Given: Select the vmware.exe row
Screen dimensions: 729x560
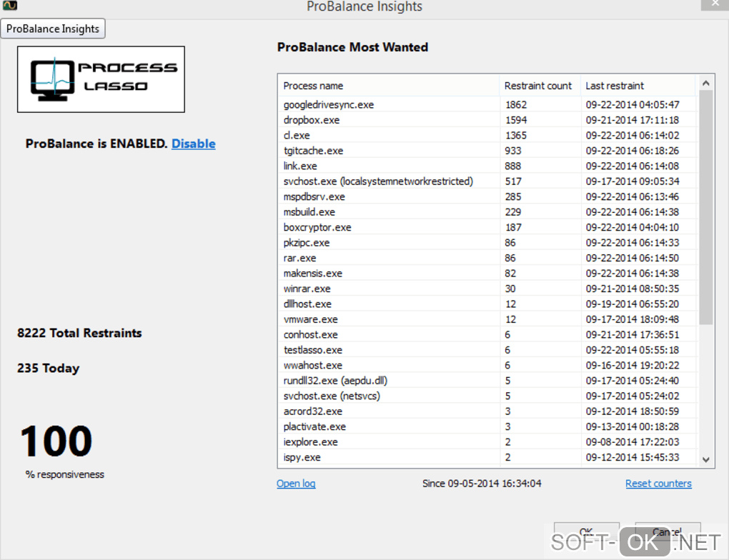Looking at the screenshot, I should 487,319.
